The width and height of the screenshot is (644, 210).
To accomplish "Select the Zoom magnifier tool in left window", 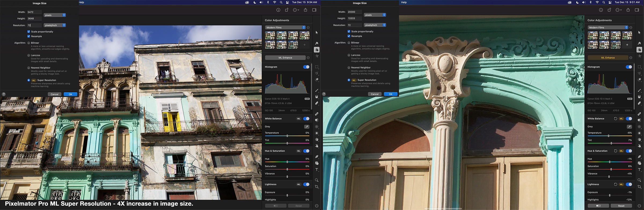I will (317, 180).
